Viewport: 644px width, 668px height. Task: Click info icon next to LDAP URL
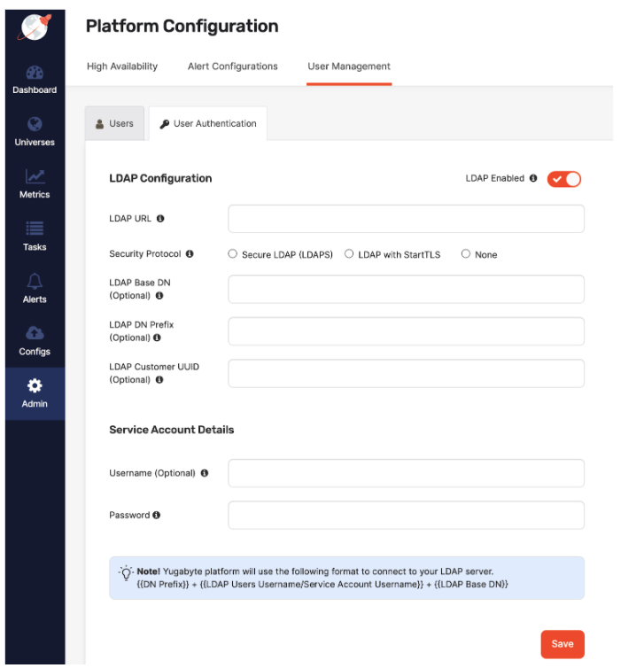pyautogui.click(x=160, y=219)
